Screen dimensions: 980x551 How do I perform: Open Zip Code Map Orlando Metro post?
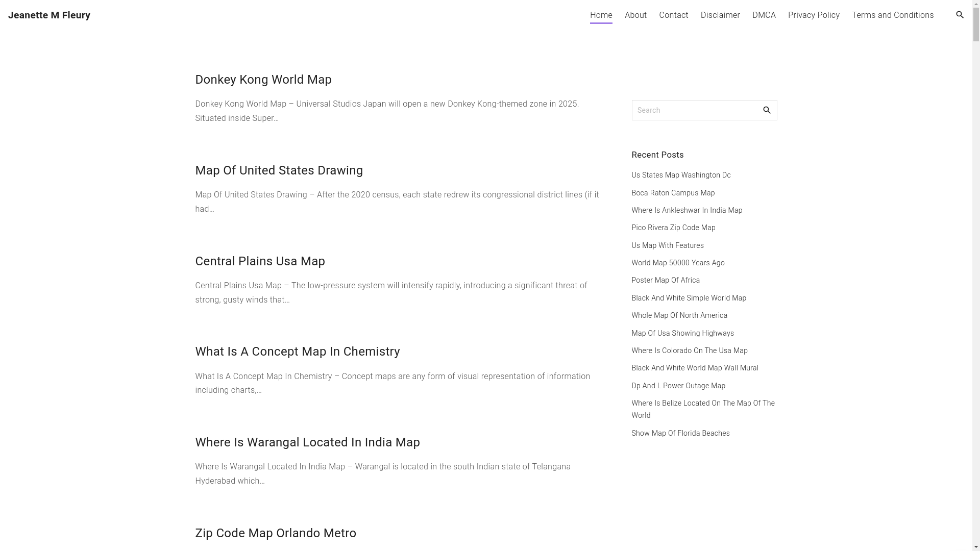click(276, 533)
